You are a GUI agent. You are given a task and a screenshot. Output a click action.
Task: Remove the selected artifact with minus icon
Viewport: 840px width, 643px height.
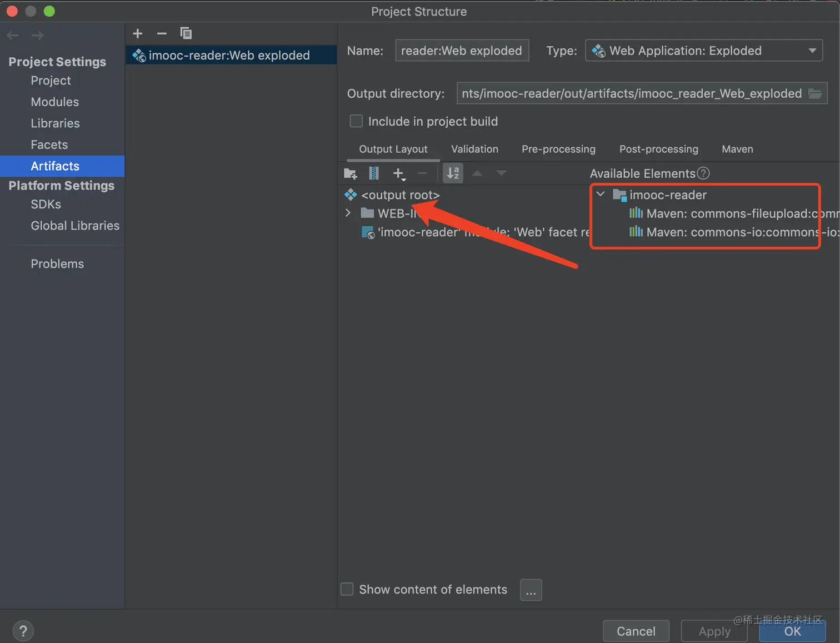pyautogui.click(x=162, y=33)
